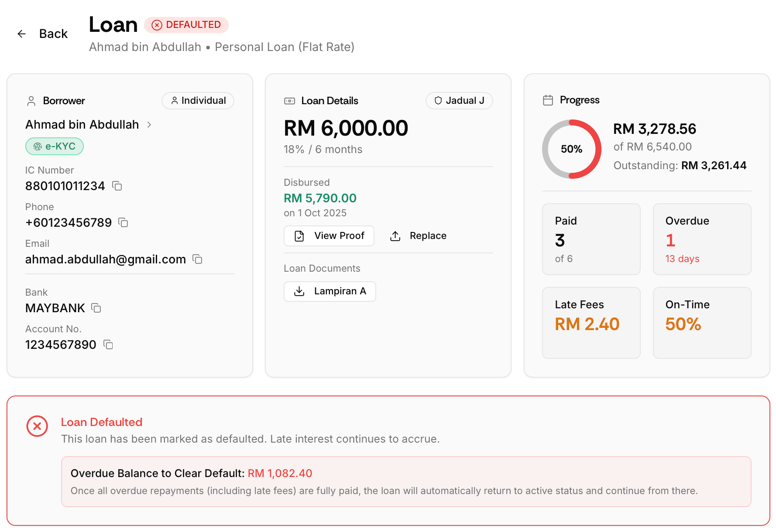Image resolution: width=776 pixels, height=532 pixels.
Task: Click the Individual borrower type badge
Action: click(198, 101)
